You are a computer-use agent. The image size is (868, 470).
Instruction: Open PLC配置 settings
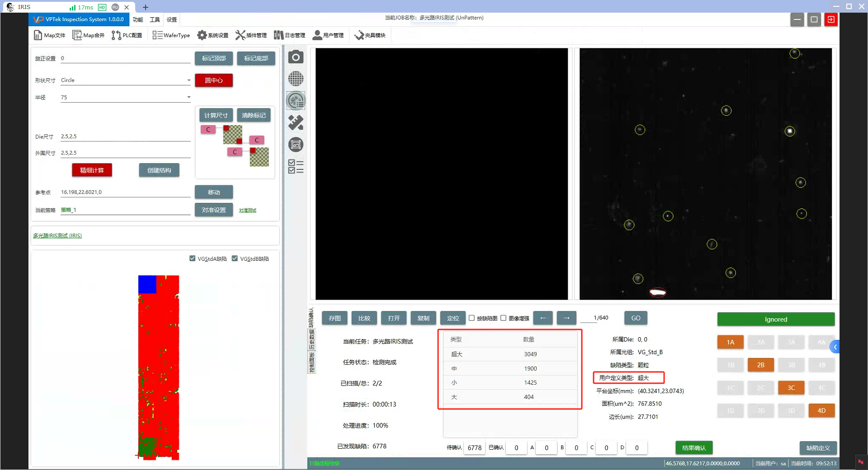tap(127, 35)
